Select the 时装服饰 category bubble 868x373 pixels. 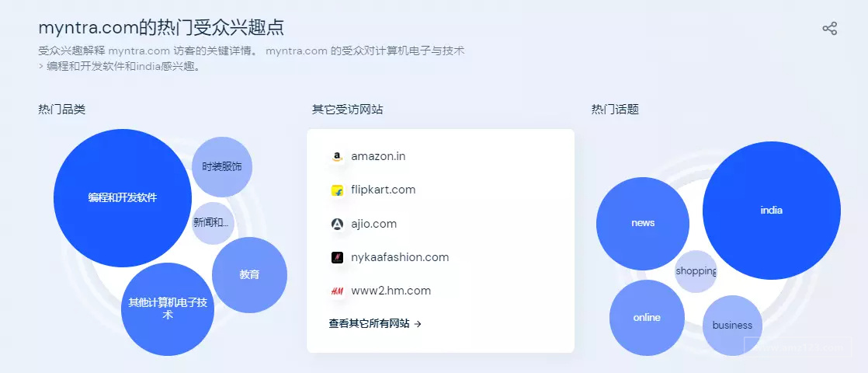point(222,167)
